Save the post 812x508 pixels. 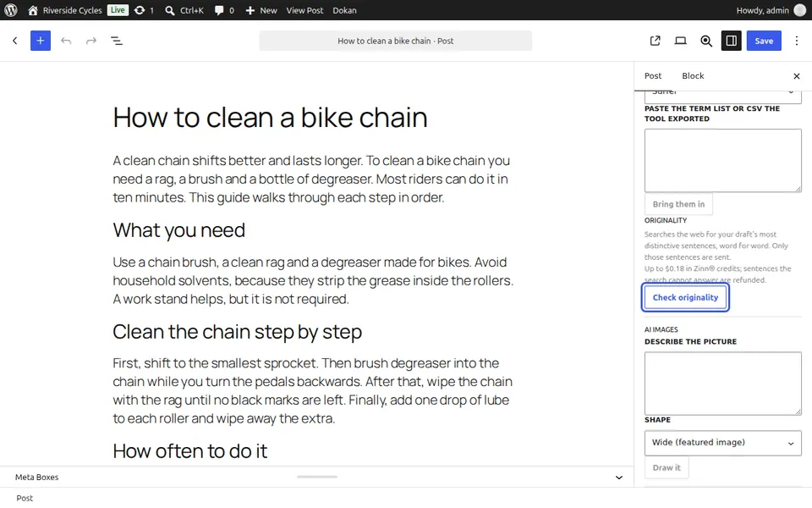coord(764,41)
